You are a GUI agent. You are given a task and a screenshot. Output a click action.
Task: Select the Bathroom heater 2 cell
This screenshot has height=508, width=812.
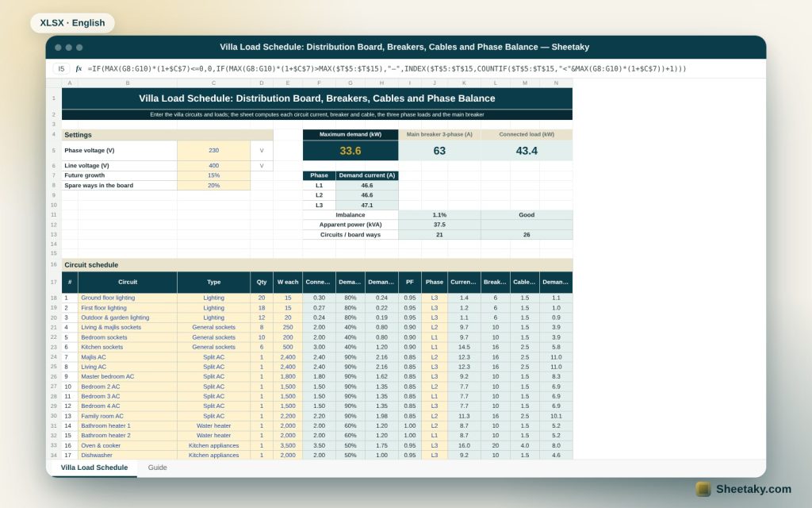(x=128, y=436)
